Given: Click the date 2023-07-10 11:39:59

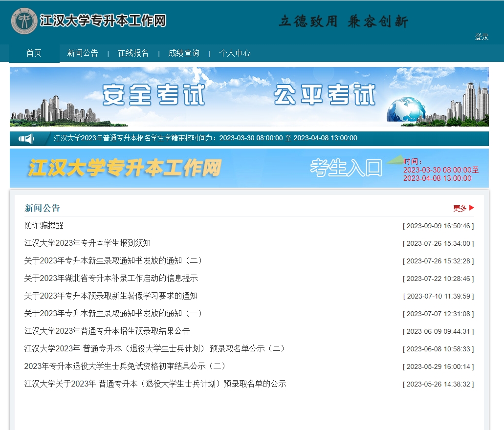Looking at the screenshot, I should point(438,296).
